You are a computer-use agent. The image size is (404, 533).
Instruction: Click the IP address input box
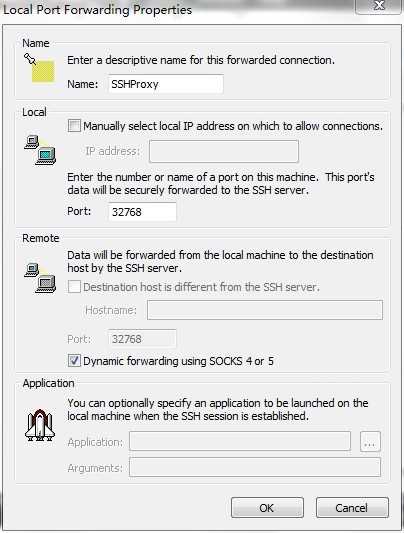pos(224,151)
